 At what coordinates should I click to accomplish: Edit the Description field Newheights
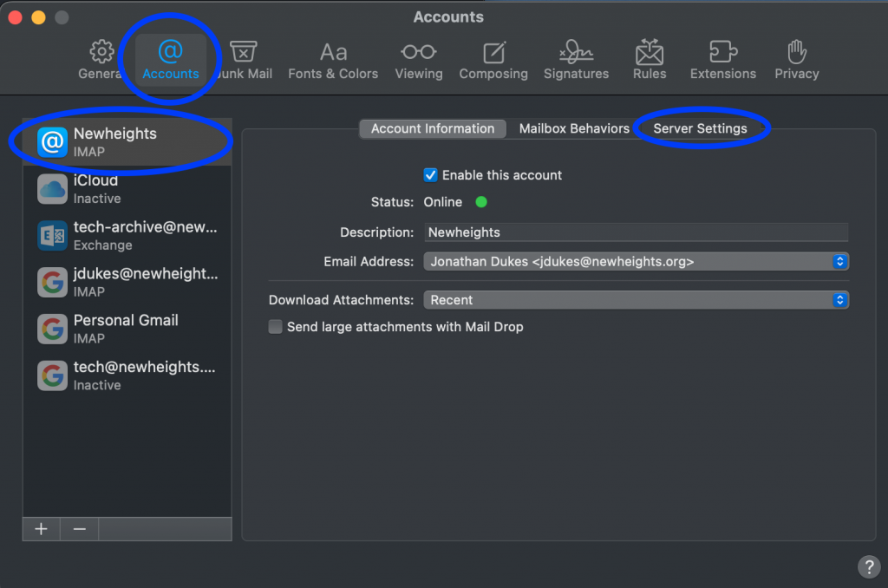[636, 232]
